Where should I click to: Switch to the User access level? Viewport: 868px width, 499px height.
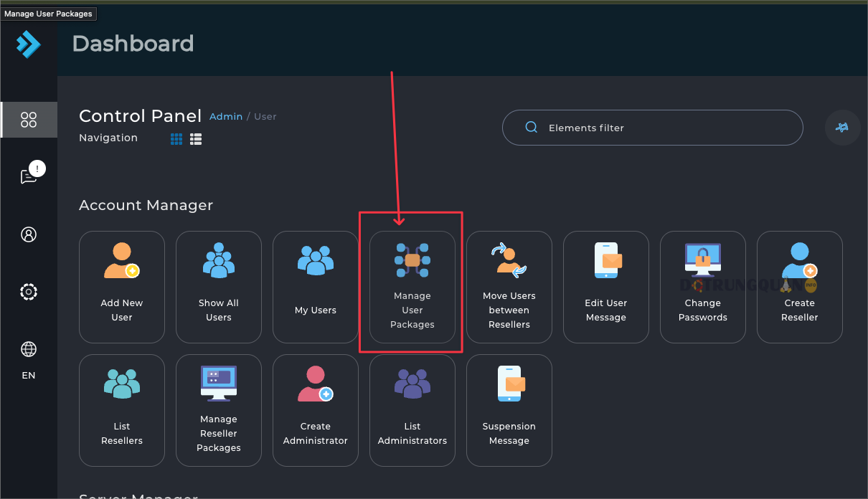[265, 116]
